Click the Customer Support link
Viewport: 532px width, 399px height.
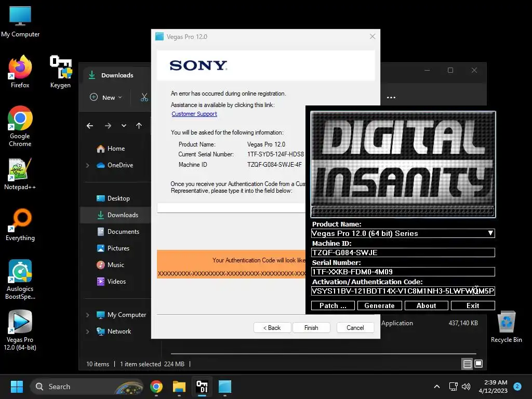(x=194, y=114)
